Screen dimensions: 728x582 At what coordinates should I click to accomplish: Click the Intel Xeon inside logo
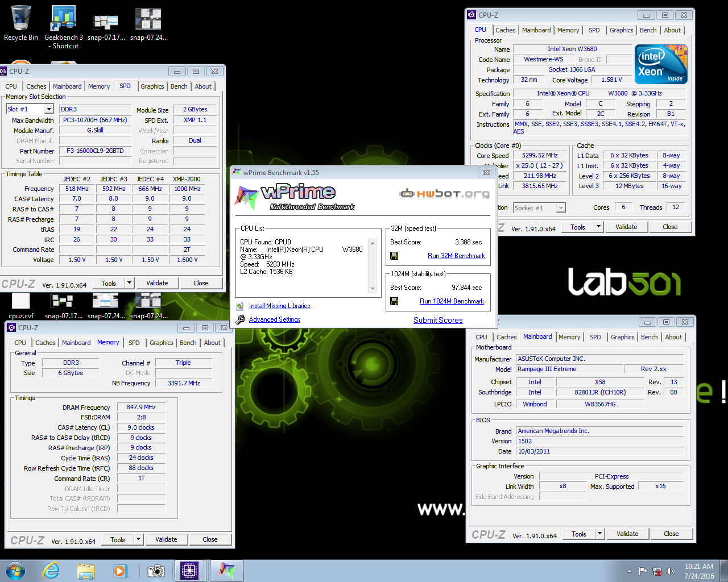coord(661,64)
